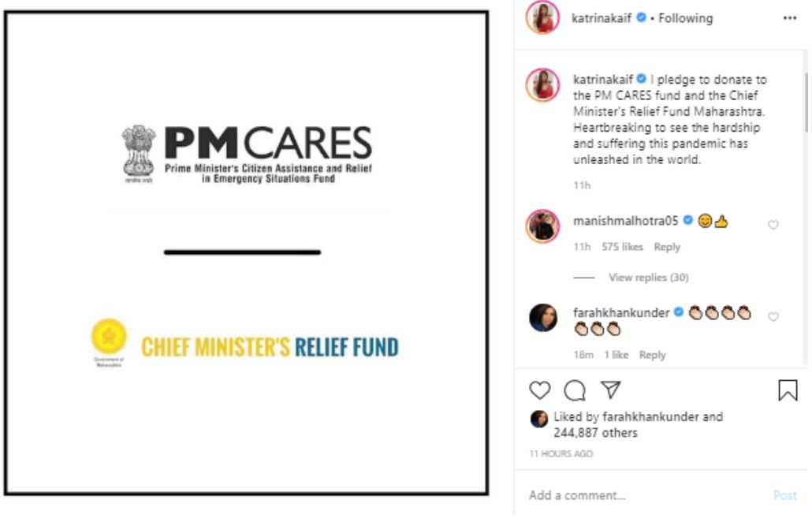Viewport: 812px width, 522px height.
Task: Open manishmalhotra05 avatar
Action: (x=542, y=226)
